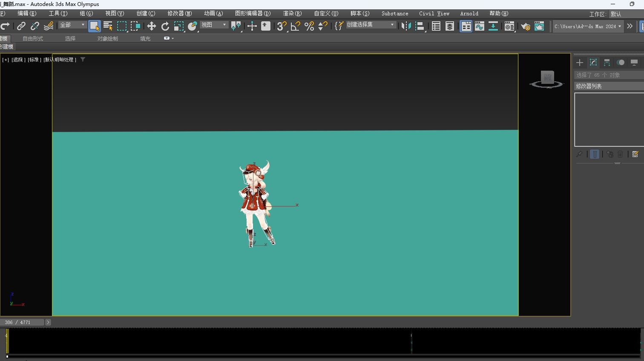Open the 修改器(M) menu
Screen dimensions: 644x361
pos(180,14)
